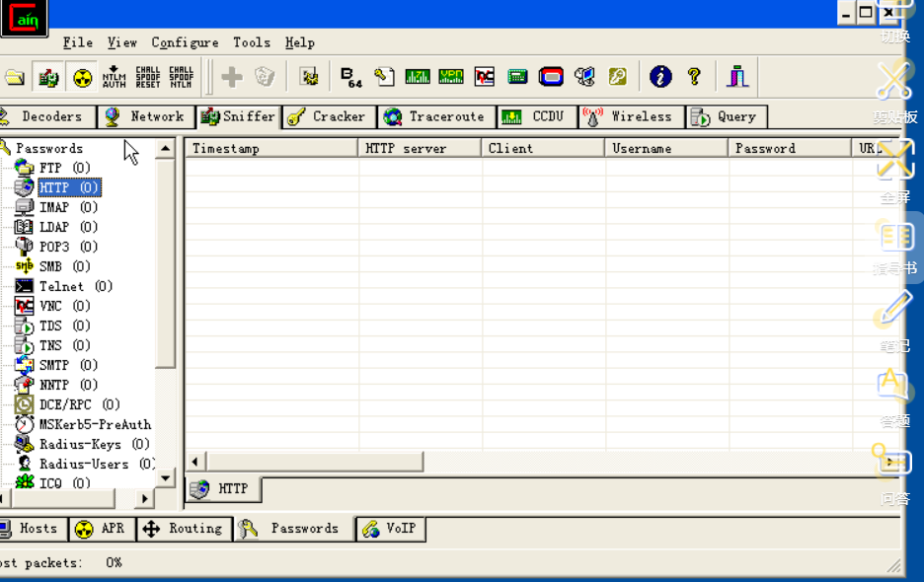Select Telnet (0) in passwords tree

tap(75, 286)
